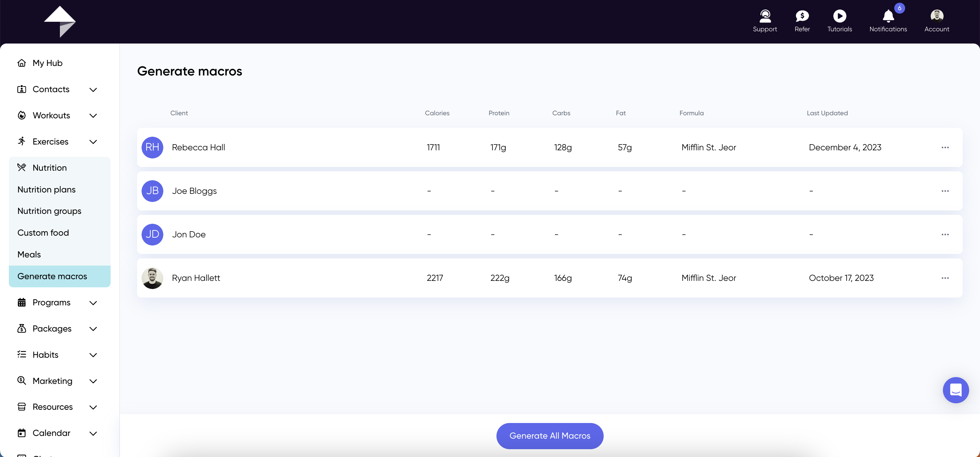This screenshot has width=980, height=457.
Task: Open options menu for Joe Bloggs
Action: point(945,191)
